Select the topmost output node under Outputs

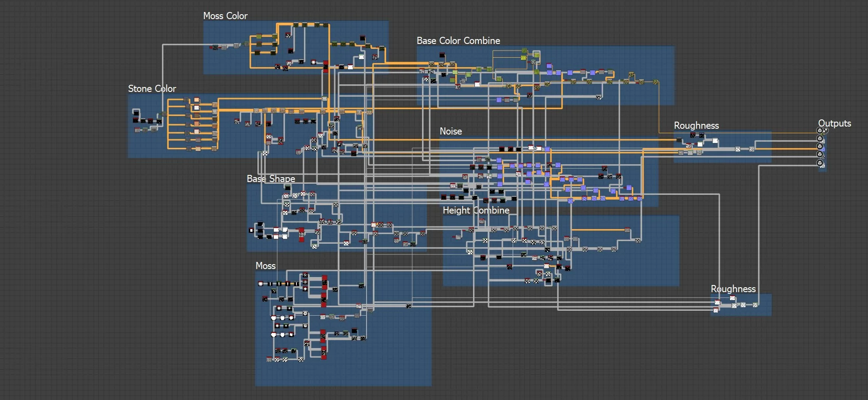click(820, 130)
